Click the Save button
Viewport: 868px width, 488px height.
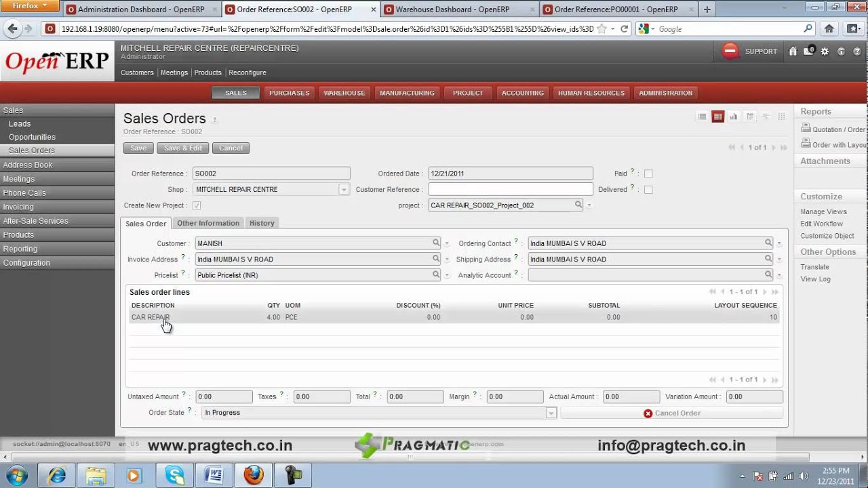coord(138,148)
